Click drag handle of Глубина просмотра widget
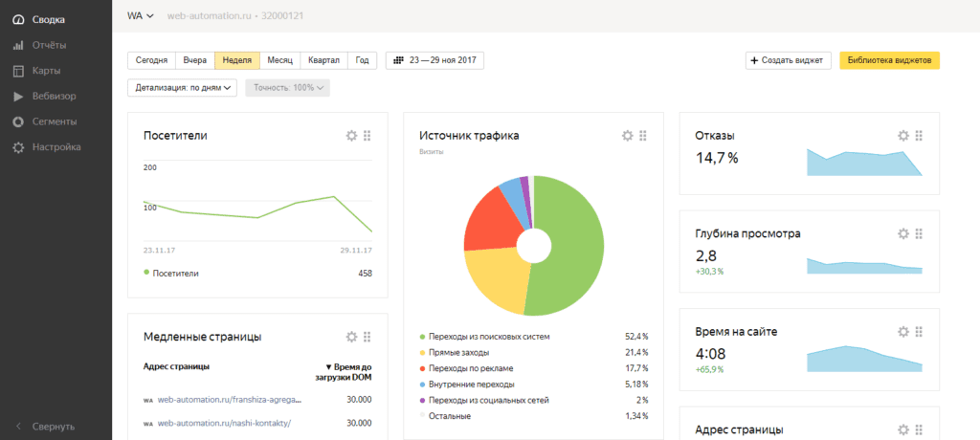Screen dimensions: 980x440 919,233
